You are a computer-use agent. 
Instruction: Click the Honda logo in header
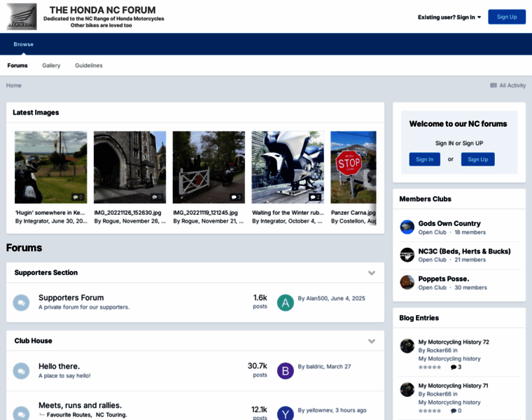(x=22, y=16)
